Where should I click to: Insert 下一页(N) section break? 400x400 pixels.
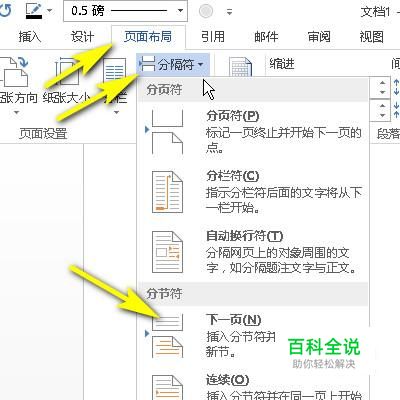pos(253,336)
